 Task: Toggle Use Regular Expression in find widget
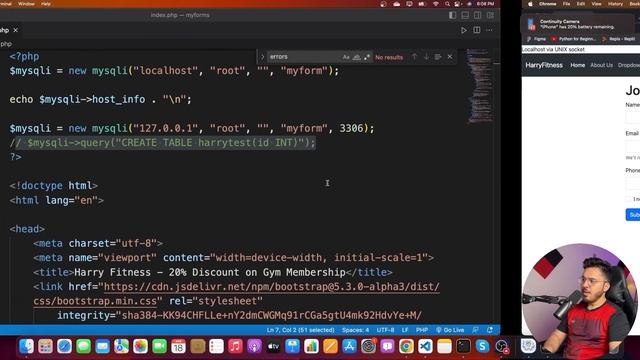point(367,57)
